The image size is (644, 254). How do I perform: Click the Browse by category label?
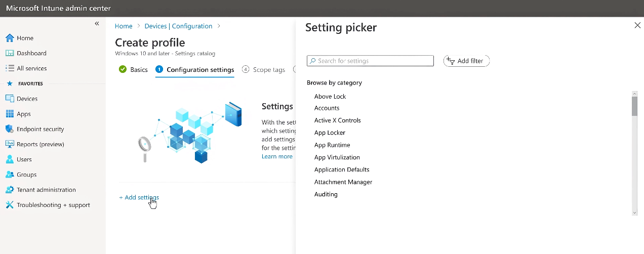tap(334, 82)
